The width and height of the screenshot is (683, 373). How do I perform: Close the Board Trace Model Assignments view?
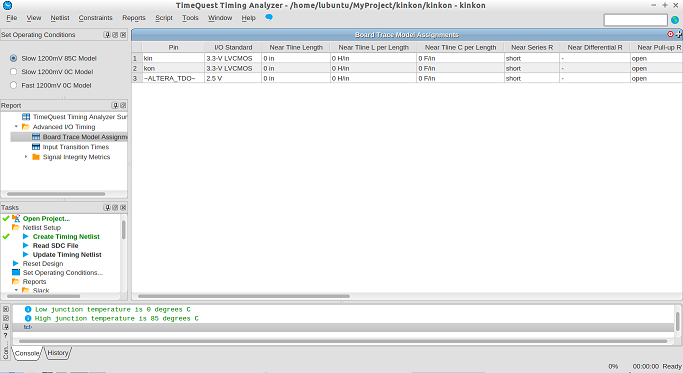(x=670, y=34)
